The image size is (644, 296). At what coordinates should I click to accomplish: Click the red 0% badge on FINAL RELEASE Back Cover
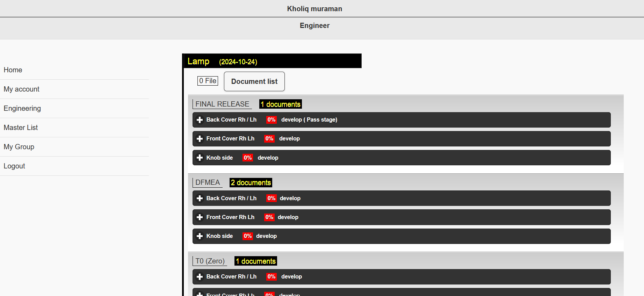pyautogui.click(x=271, y=120)
